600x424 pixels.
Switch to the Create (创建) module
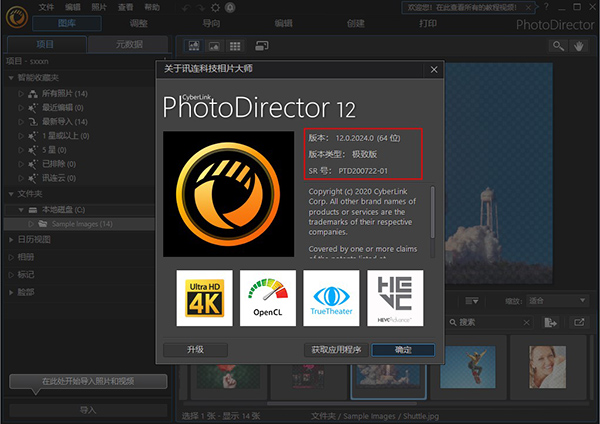[x=355, y=23]
